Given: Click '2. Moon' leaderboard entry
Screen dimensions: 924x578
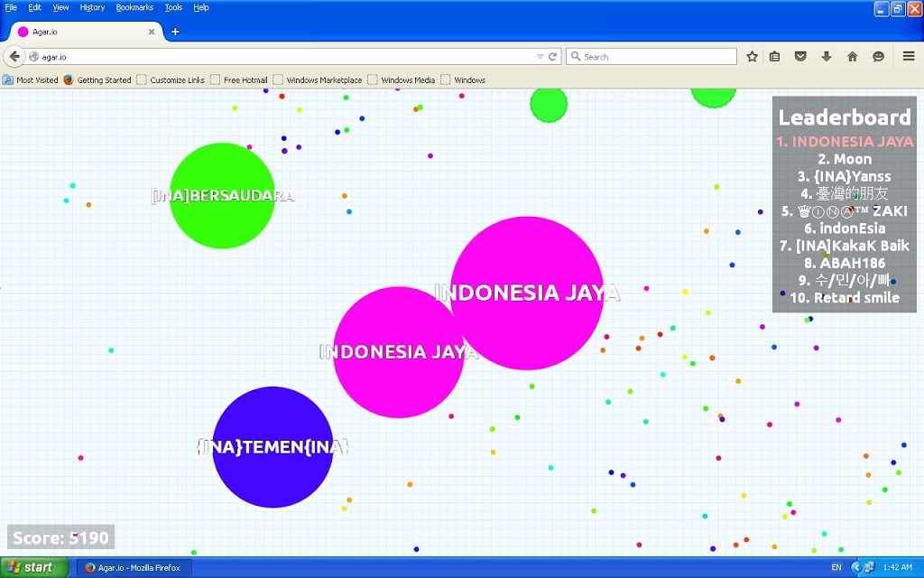Looking at the screenshot, I should tap(845, 159).
